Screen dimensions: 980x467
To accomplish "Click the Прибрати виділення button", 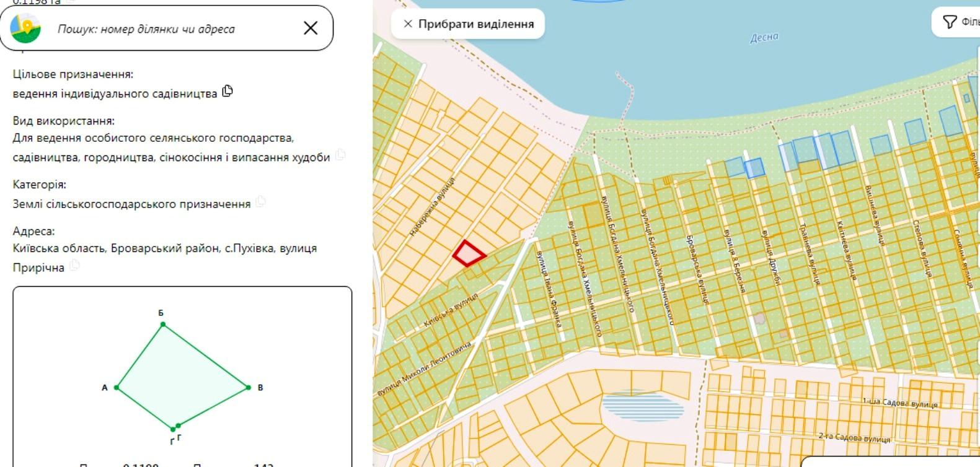I will pyautogui.click(x=468, y=24).
